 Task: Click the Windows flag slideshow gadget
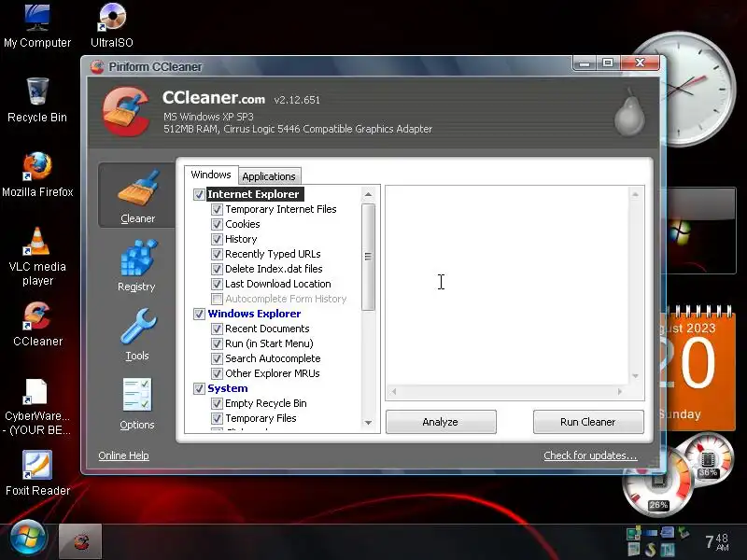point(700,231)
